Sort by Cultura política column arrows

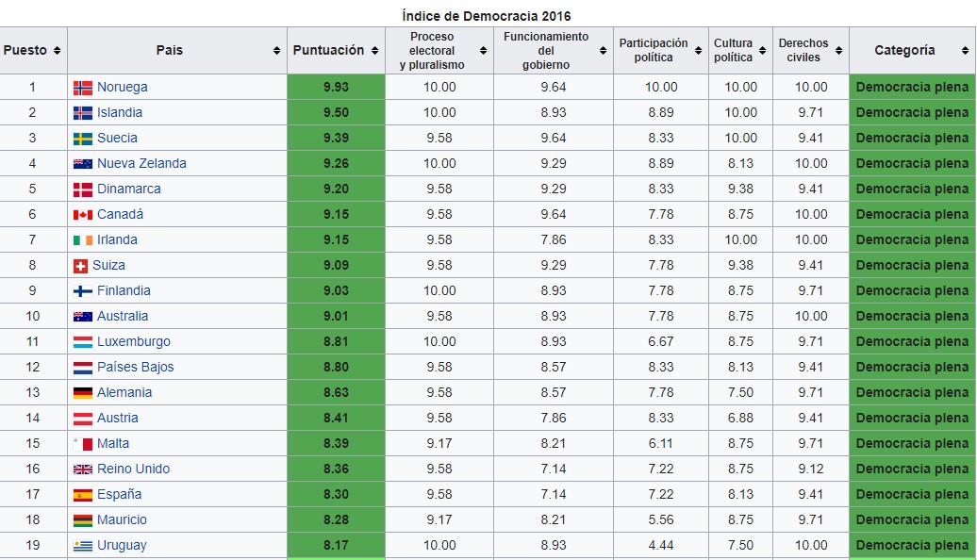pyautogui.click(x=761, y=51)
